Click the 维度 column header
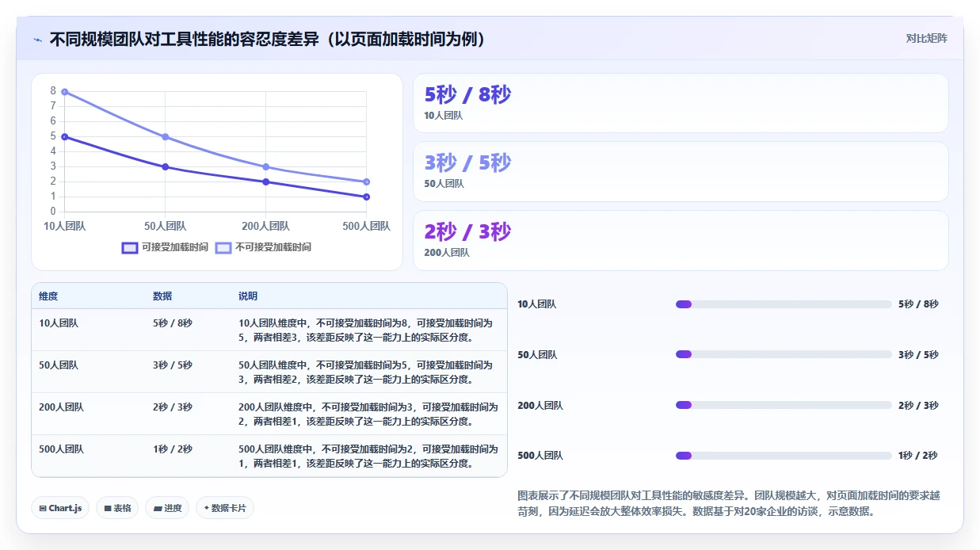This screenshot has width=980, height=550. pyautogui.click(x=48, y=296)
